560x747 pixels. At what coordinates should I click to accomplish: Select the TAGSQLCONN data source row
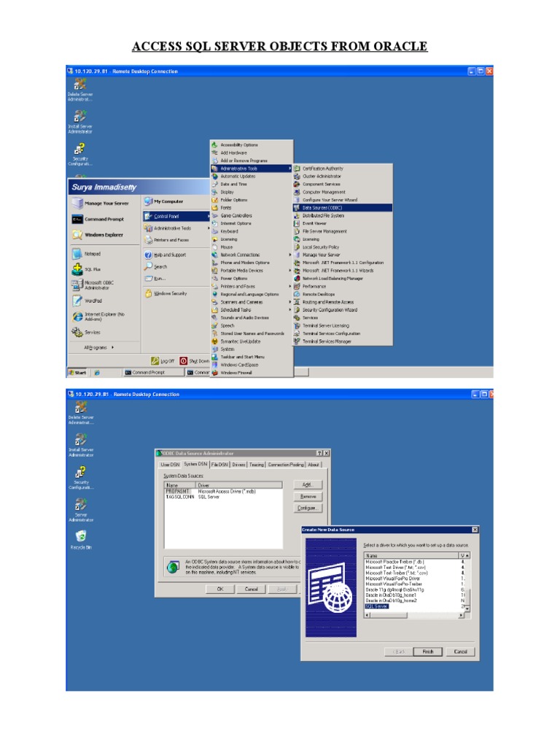tap(223, 496)
